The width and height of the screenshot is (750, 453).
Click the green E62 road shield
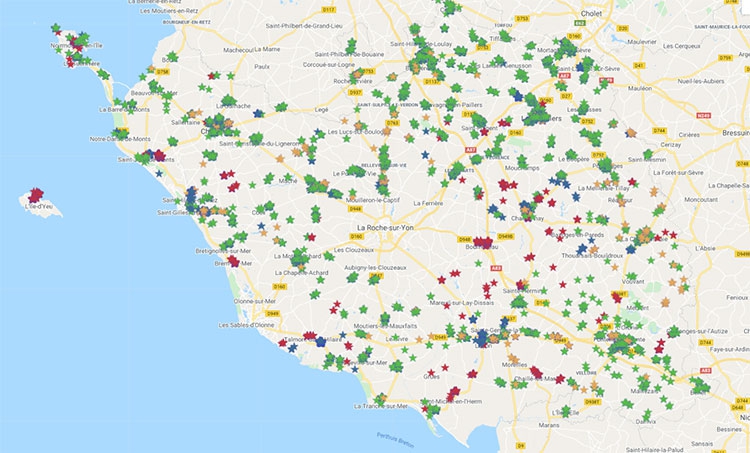(580, 23)
